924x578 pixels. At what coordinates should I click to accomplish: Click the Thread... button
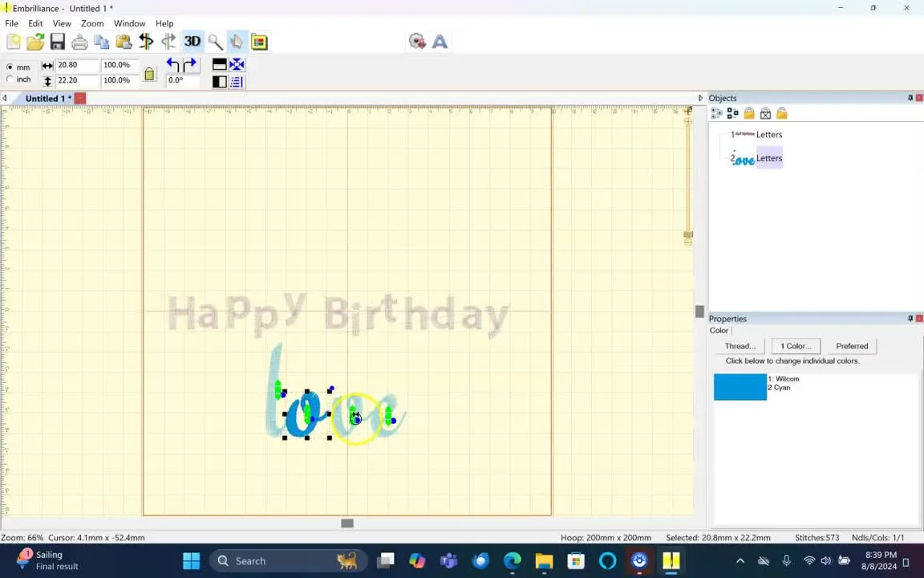[x=740, y=346]
